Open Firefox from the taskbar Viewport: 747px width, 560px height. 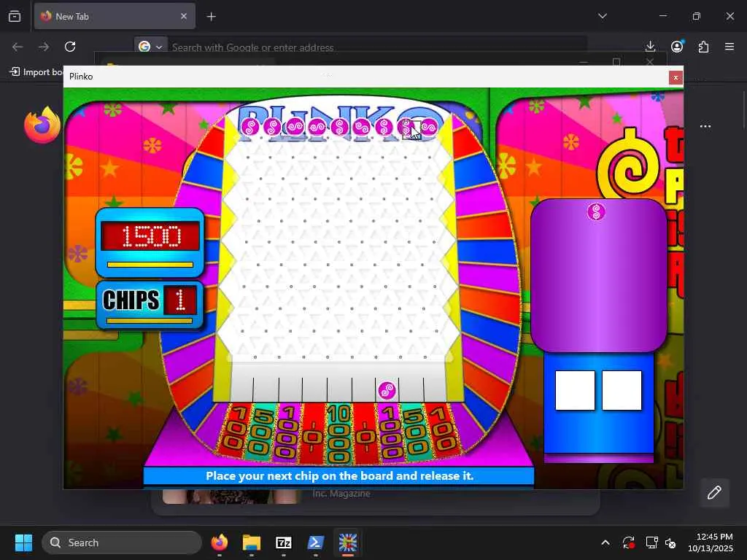tap(219, 542)
